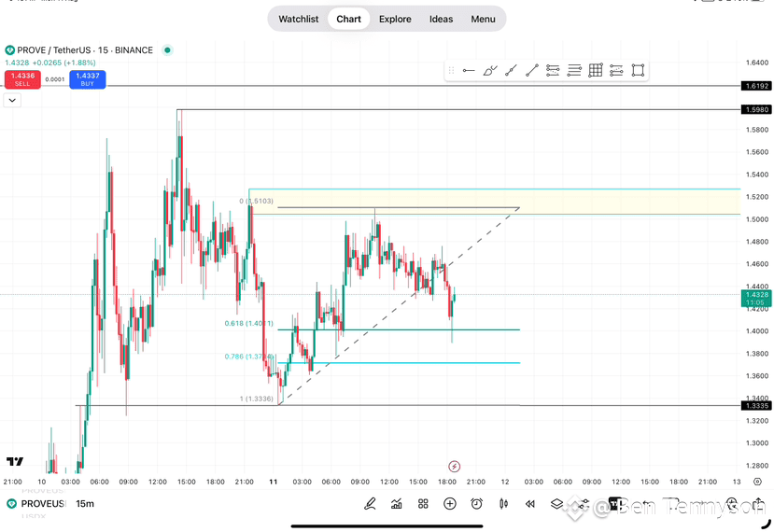Viewport: 774px width, 532px height.
Task: Select the trend-based Fib extension tool
Action: click(616, 71)
